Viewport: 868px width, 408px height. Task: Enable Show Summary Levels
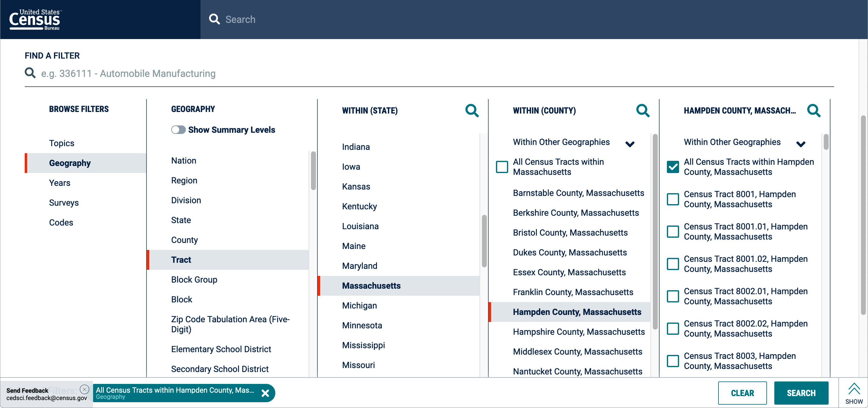(x=179, y=129)
